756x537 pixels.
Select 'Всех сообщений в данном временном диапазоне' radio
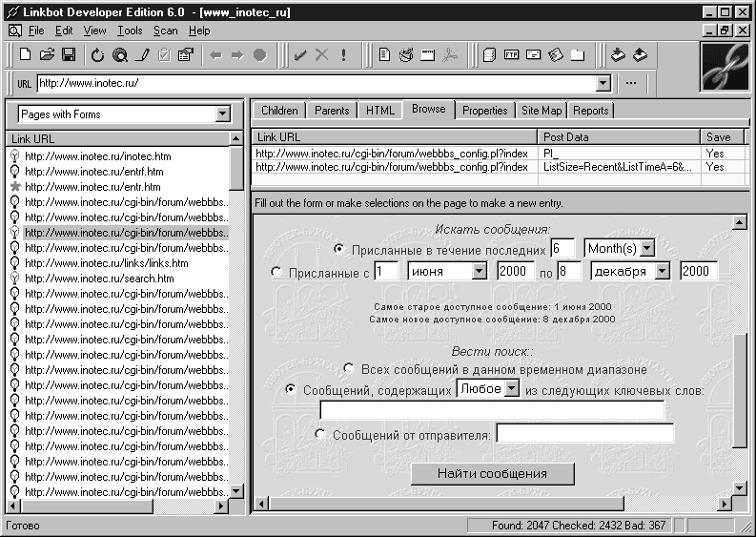pyautogui.click(x=349, y=368)
